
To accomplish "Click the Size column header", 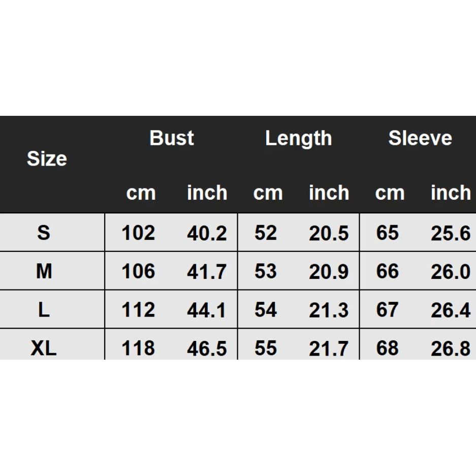I will point(47,159).
